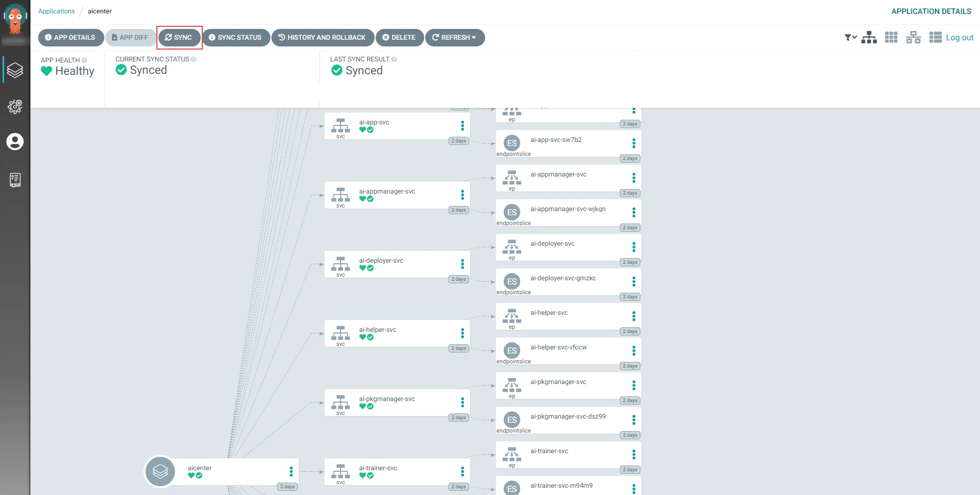Open the filter dropdown icon

coord(850,38)
